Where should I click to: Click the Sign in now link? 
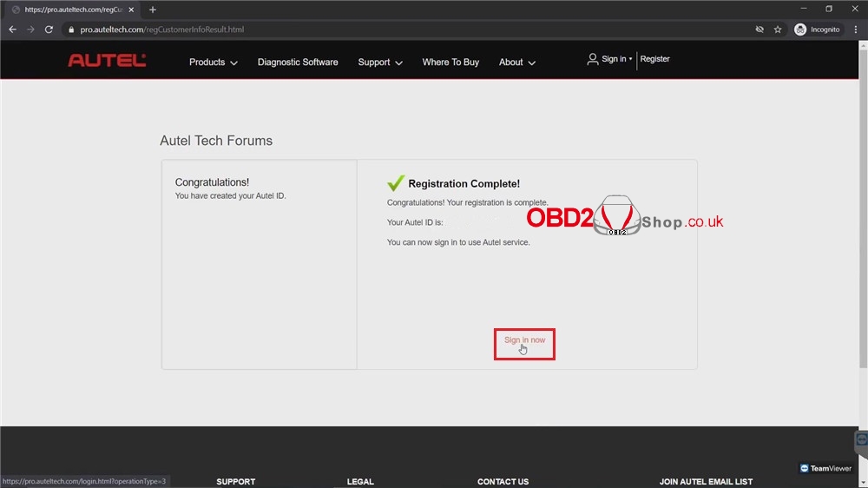tap(524, 340)
